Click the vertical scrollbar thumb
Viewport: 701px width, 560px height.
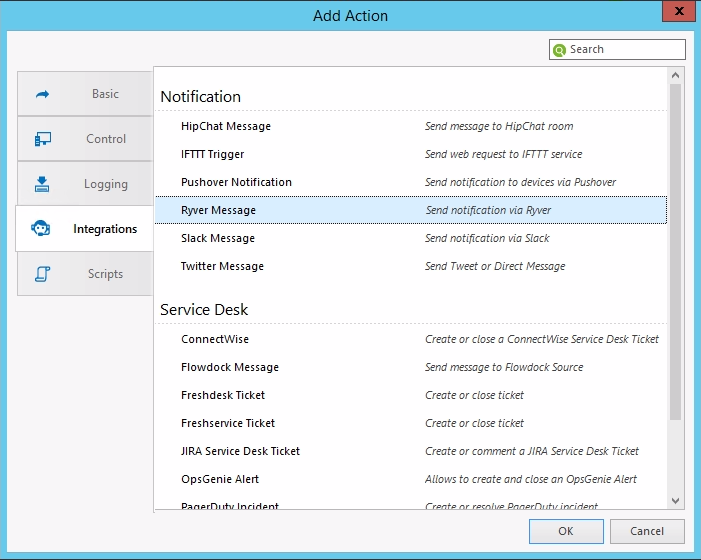tap(676, 252)
